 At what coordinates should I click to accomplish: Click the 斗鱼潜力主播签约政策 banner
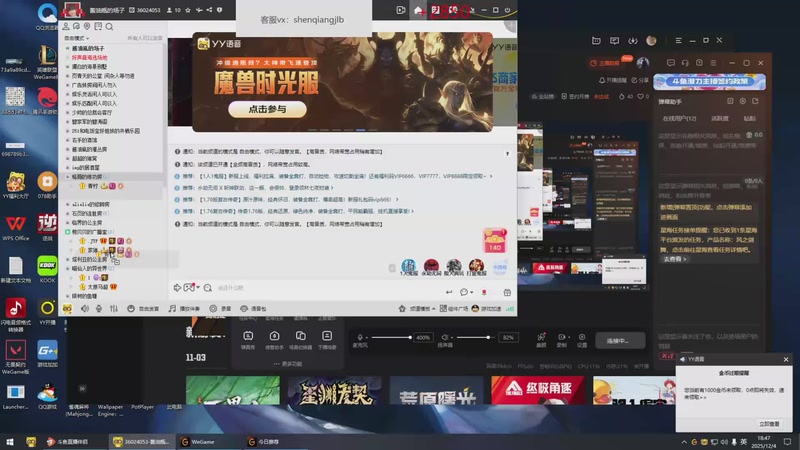click(x=709, y=82)
